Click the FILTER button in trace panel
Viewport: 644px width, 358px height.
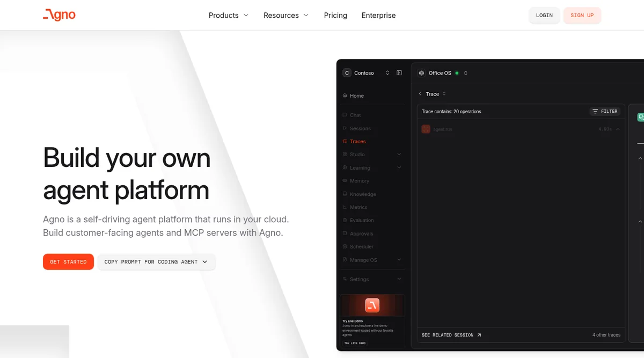click(x=605, y=112)
